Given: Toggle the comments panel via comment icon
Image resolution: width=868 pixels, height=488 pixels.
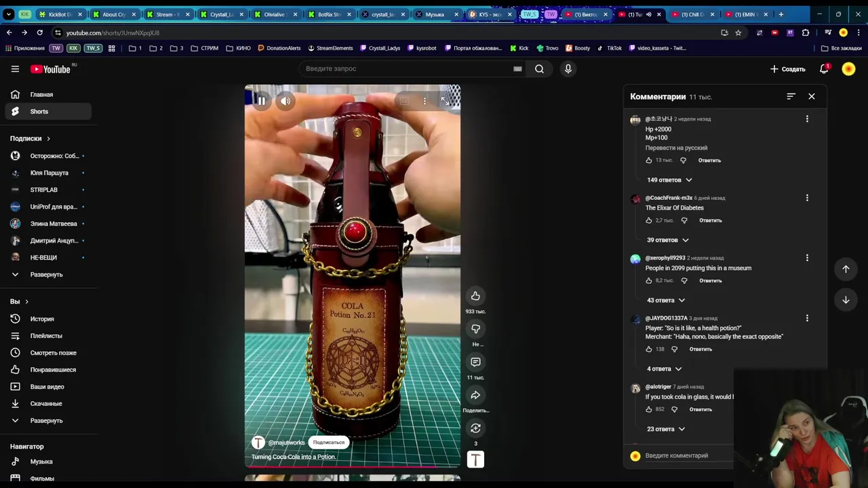Looking at the screenshot, I should [x=475, y=362].
